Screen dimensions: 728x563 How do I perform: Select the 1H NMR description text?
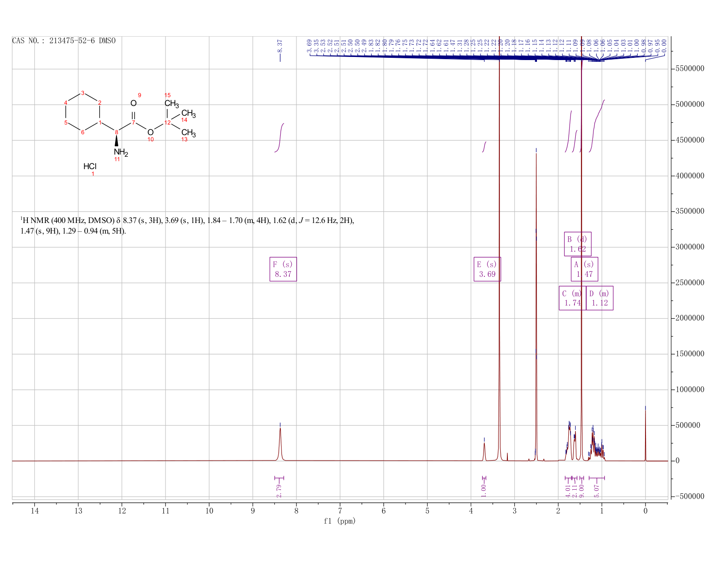(188, 226)
